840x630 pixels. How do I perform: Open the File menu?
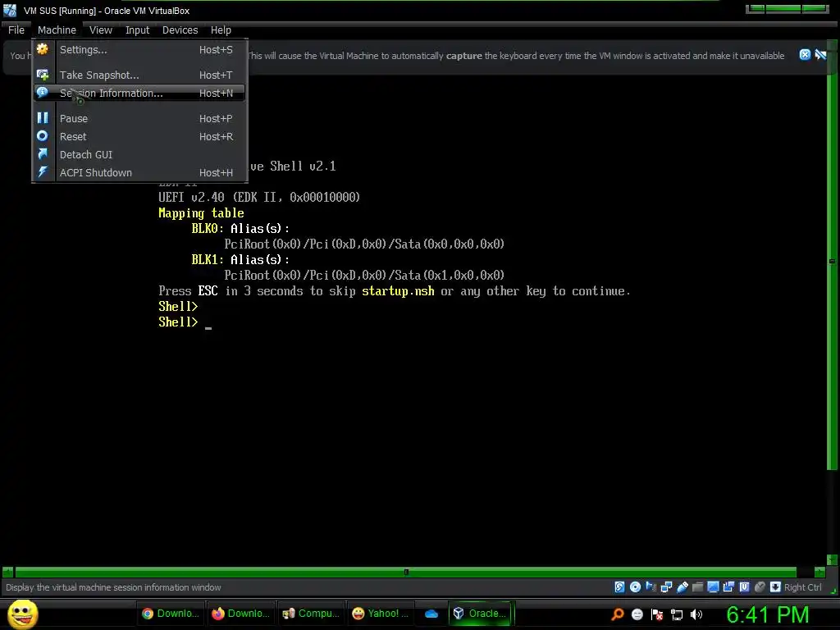pos(16,30)
